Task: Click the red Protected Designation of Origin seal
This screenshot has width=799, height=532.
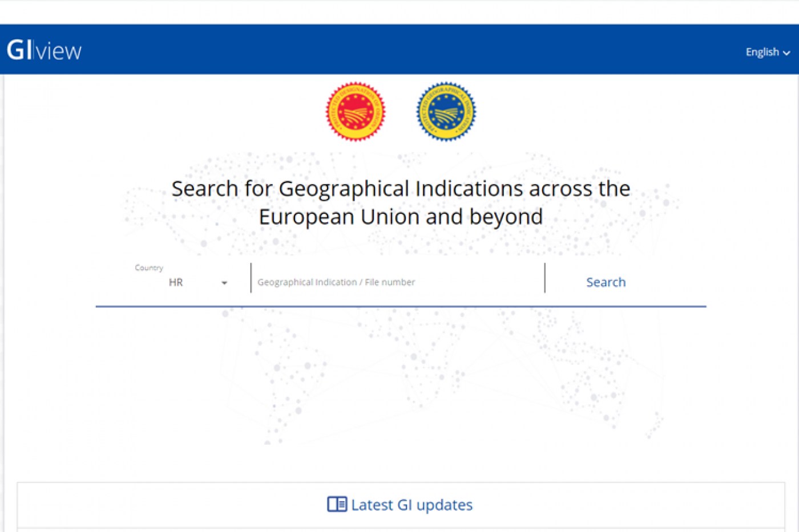Action: click(x=356, y=112)
